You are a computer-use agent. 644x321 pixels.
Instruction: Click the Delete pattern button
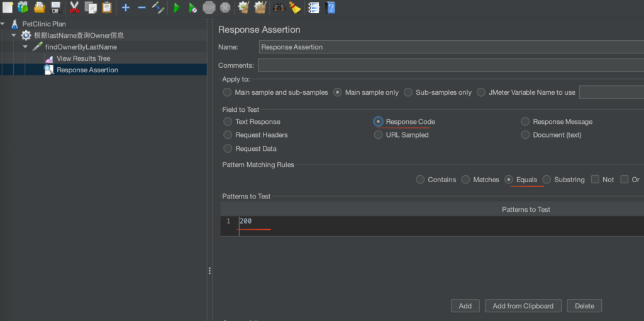click(x=584, y=306)
